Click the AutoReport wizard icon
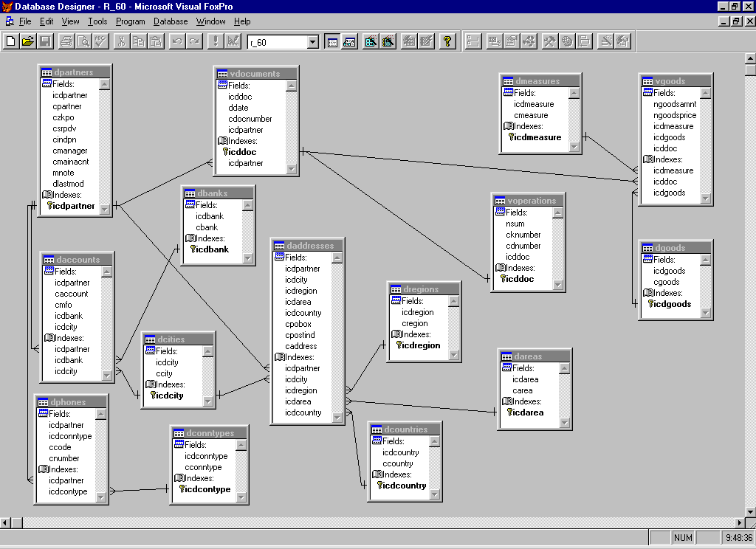The image size is (756, 549). pyautogui.click(x=426, y=41)
